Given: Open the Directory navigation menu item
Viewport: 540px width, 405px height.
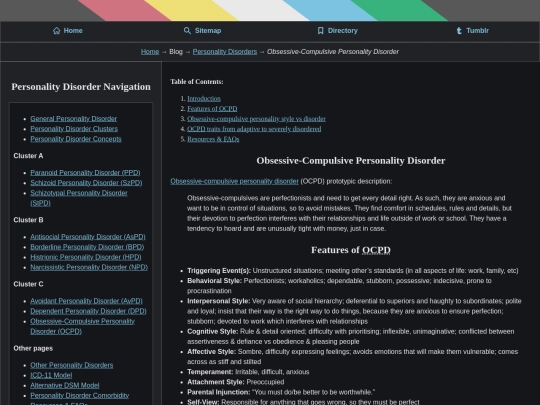Looking at the screenshot, I should tap(337, 31).
